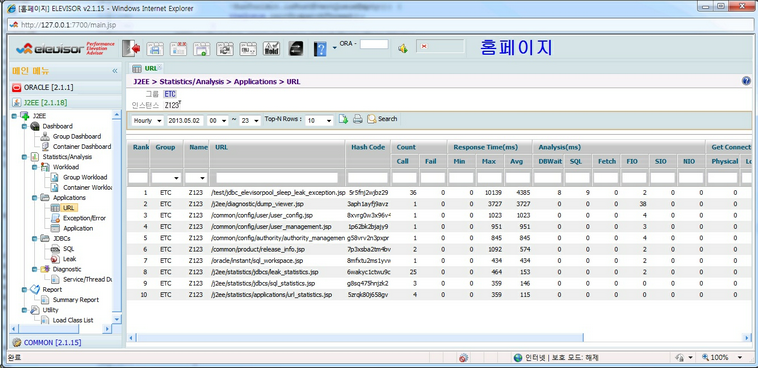Click the /oracle/instant/sql_workspace.jsp row URL

click(x=257, y=261)
